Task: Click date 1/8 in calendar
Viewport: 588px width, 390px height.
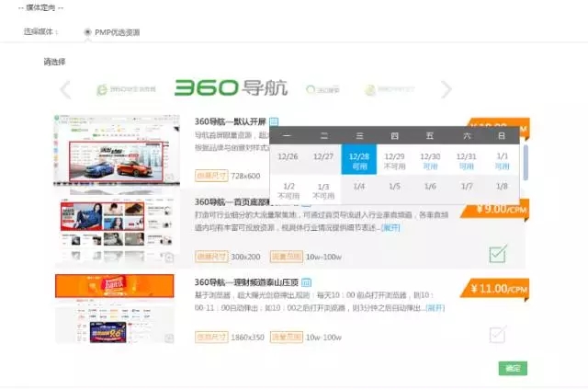Action: pyautogui.click(x=502, y=187)
